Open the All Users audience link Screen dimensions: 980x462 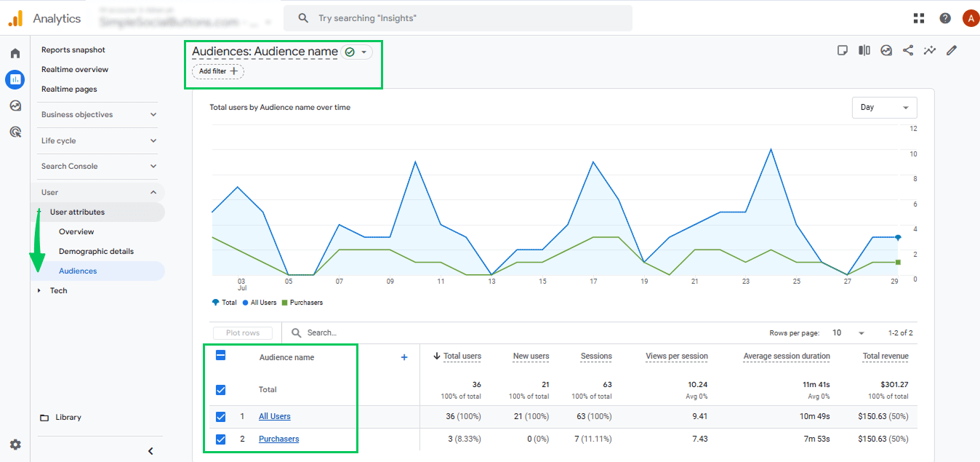(275, 417)
